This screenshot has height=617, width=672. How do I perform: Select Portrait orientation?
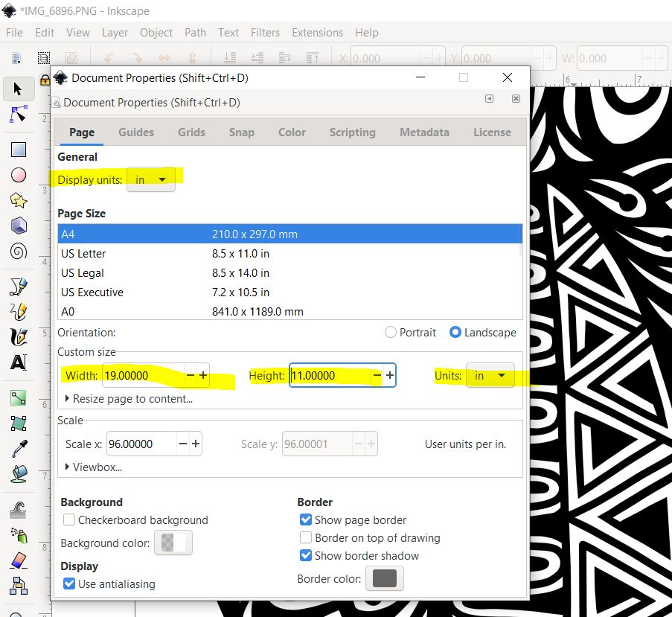click(x=391, y=333)
